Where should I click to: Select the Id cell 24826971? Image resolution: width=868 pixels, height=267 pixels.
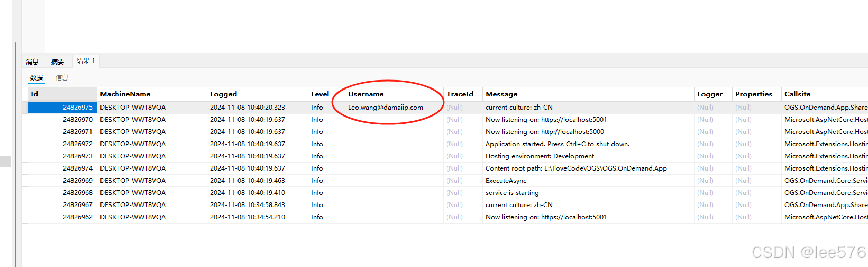pos(62,132)
